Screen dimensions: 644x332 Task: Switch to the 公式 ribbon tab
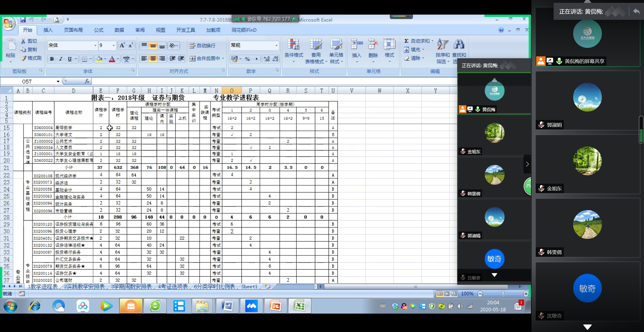(x=98, y=30)
